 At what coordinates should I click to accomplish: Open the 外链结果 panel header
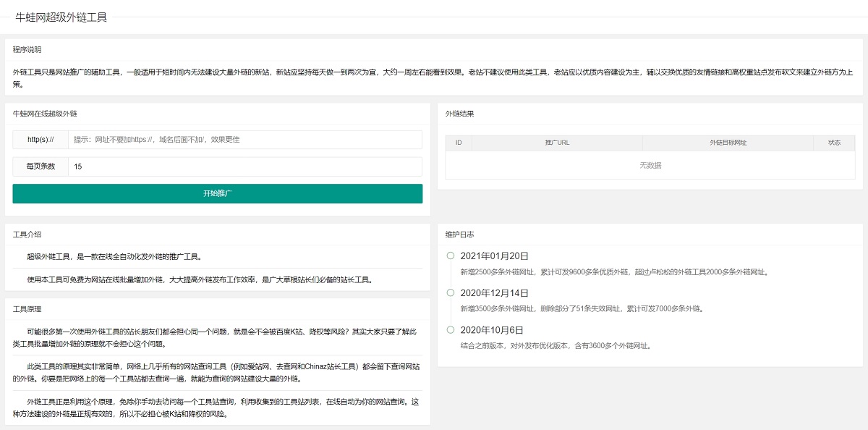[460, 113]
